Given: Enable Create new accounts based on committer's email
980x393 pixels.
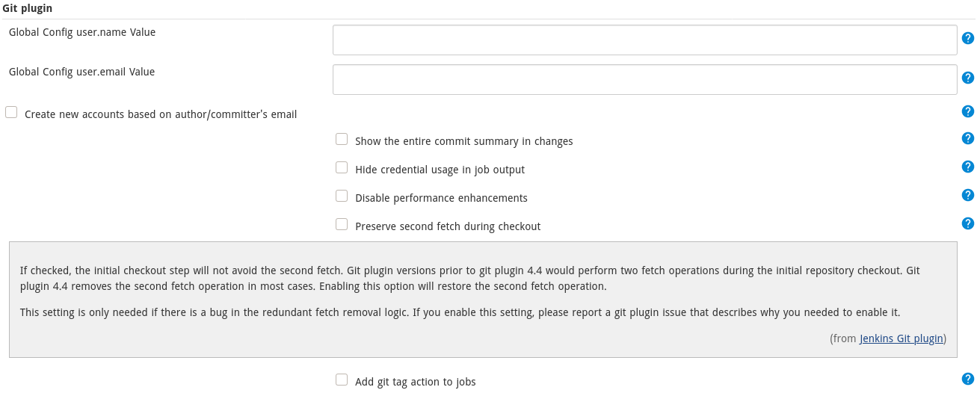Looking at the screenshot, I should pyautogui.click(x=11, y=112).
